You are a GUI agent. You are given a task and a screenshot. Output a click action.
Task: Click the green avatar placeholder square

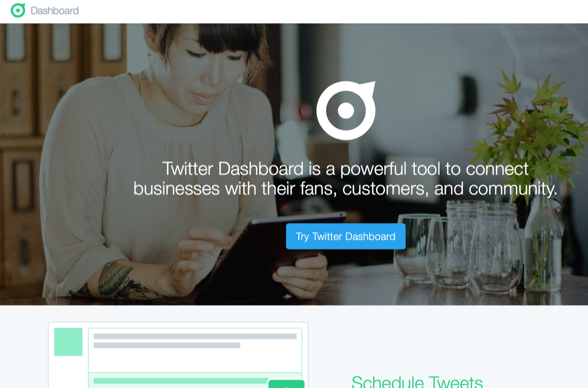pyautogui.click(x=68, y=342)
